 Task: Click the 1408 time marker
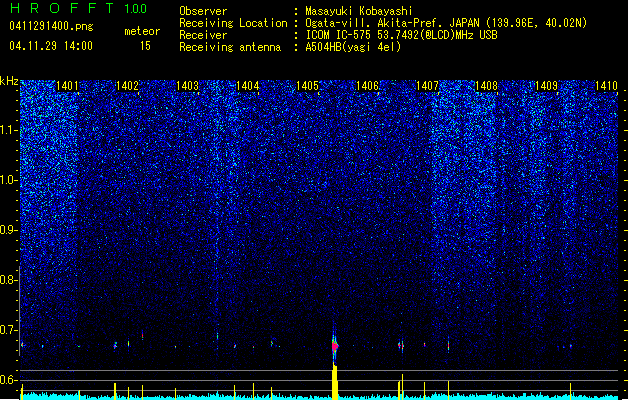tap(487, 86)
